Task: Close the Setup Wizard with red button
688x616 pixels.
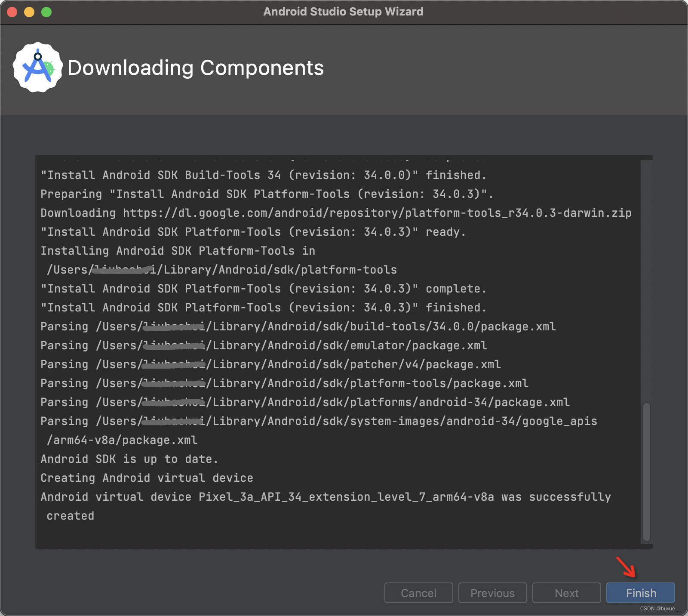Action: 12,12
